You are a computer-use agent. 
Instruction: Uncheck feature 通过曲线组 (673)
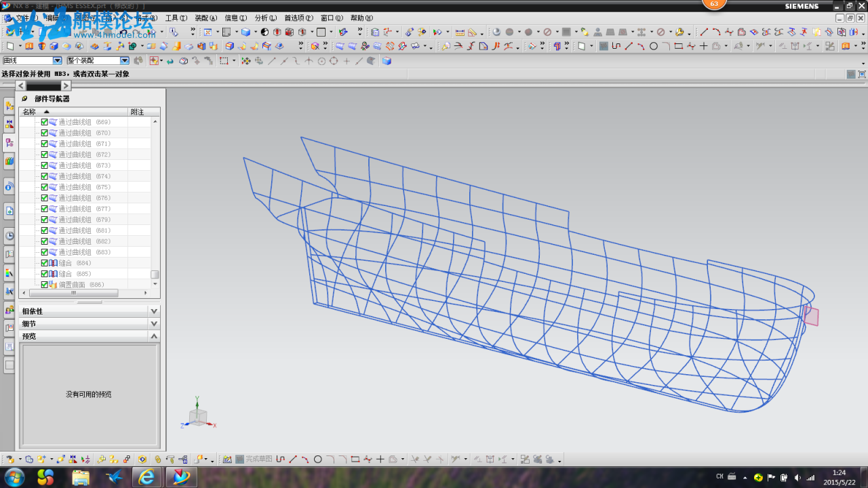(45, 165)
